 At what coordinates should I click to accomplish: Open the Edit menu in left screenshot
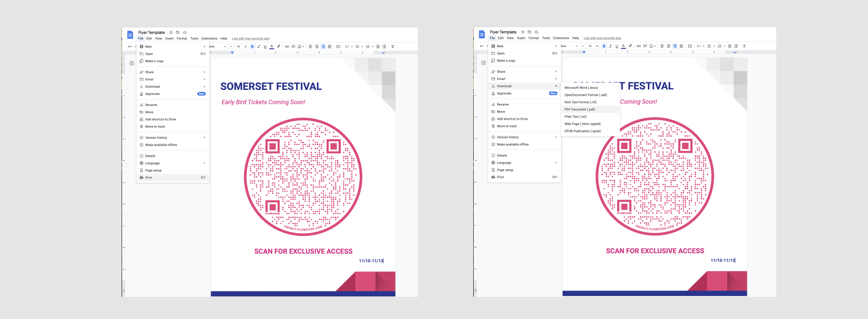[149, 38]
